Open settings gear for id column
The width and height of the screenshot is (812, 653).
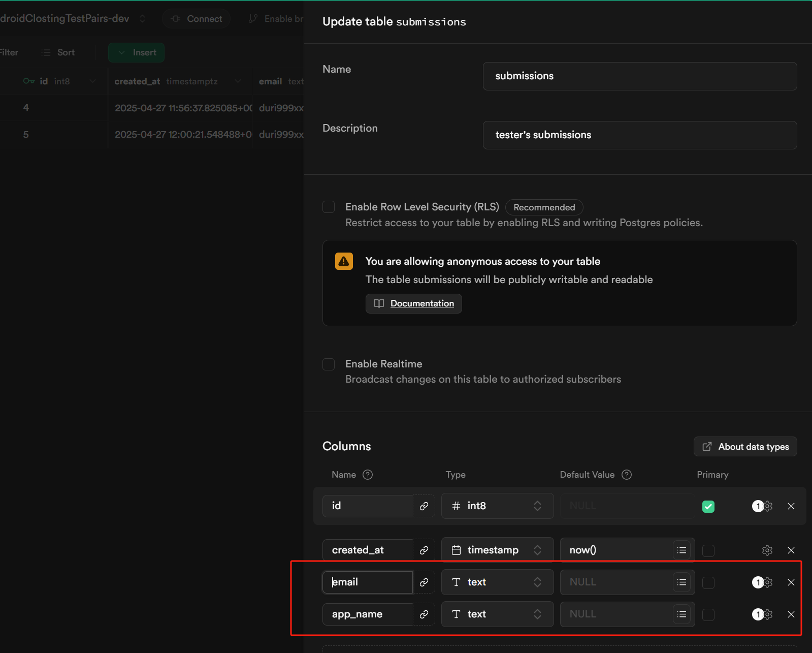768,506
